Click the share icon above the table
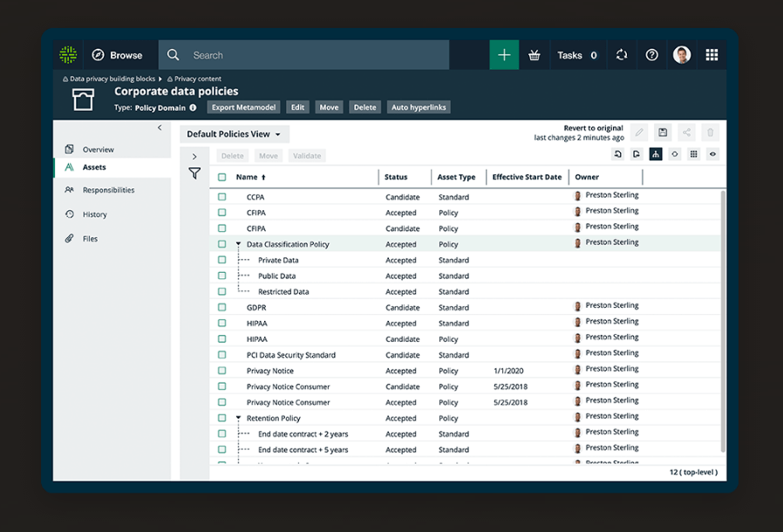 point(686,132)
